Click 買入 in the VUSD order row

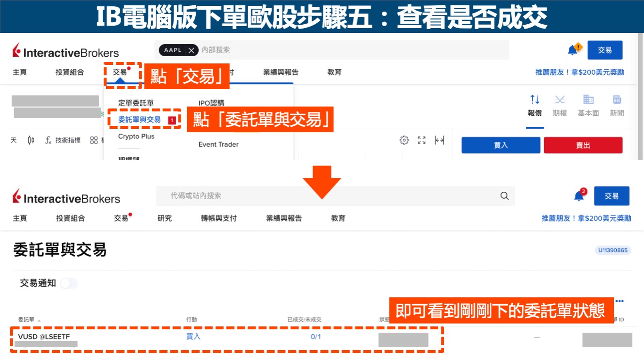tap(193, 336)
